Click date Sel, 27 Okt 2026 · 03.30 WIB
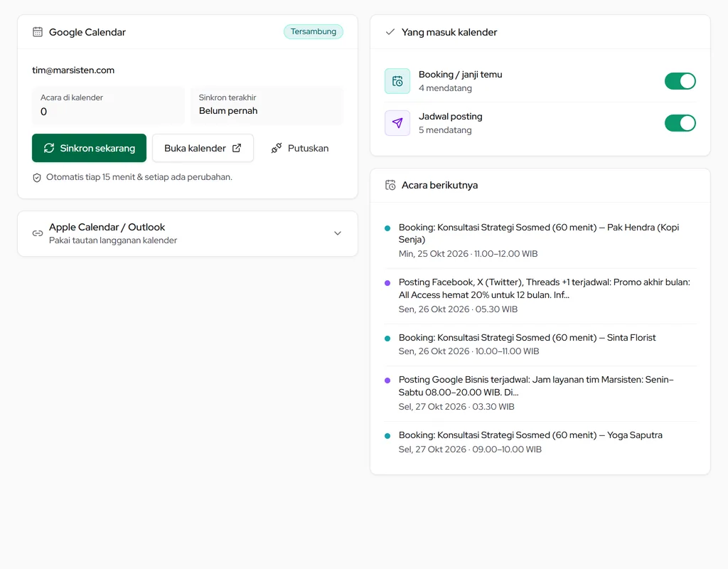728x569 pixels. point(456,406)
